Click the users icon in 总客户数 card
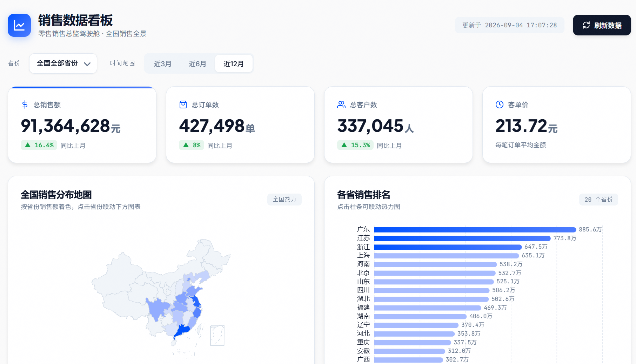The width and height of the screenshot is (636, 364). click(x=341, y=105)
